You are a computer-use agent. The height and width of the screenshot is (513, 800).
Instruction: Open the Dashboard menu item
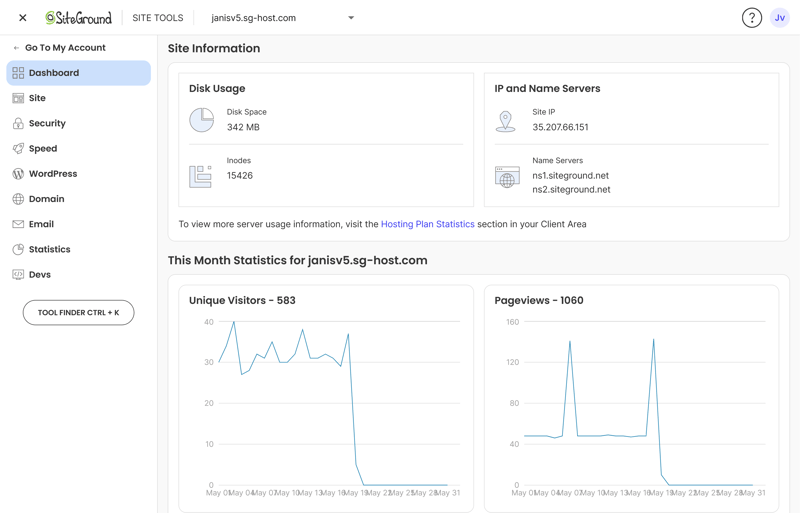point(79,73)
